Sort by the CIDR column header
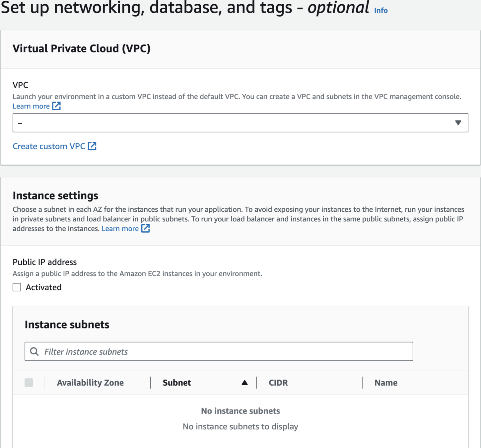Image resolution: width=481 pixels, height=448 pixels. pos(278,383)
